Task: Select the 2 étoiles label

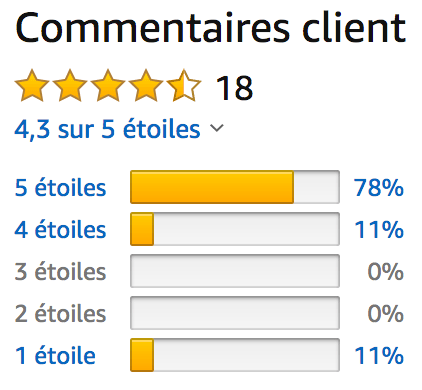Action: point(60,313)
